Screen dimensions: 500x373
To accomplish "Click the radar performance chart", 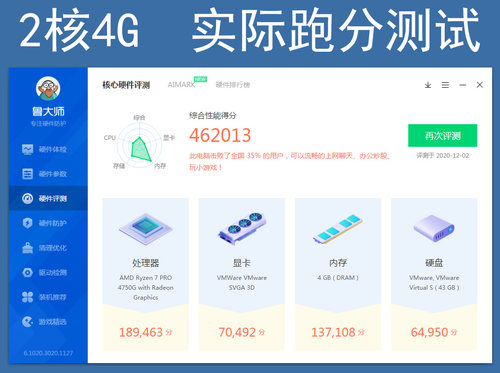I will 140,145.
